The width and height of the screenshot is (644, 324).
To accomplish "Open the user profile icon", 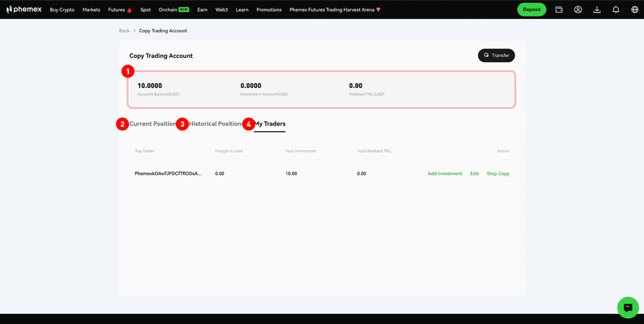I will pyautogui.click(x=578, y=10).
